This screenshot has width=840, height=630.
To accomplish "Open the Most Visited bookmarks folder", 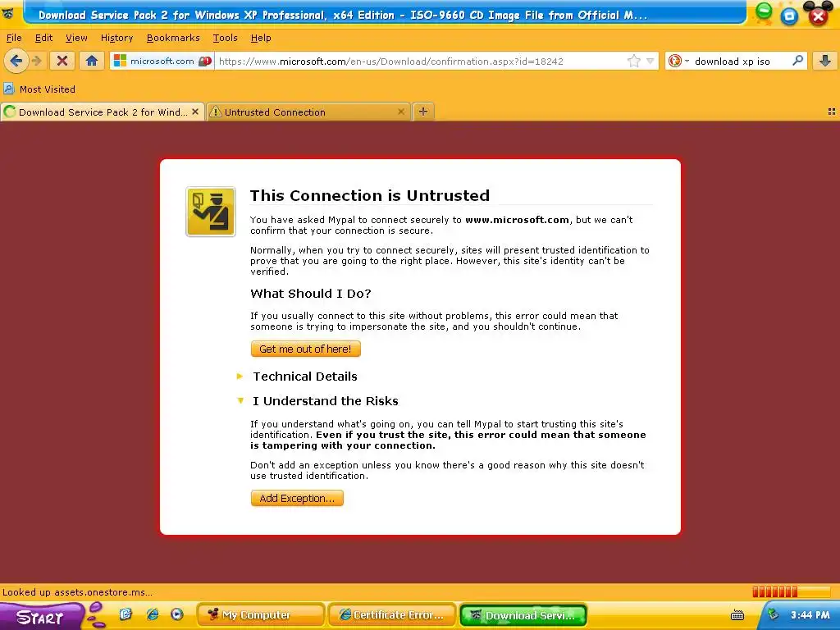I will (39, 89).
